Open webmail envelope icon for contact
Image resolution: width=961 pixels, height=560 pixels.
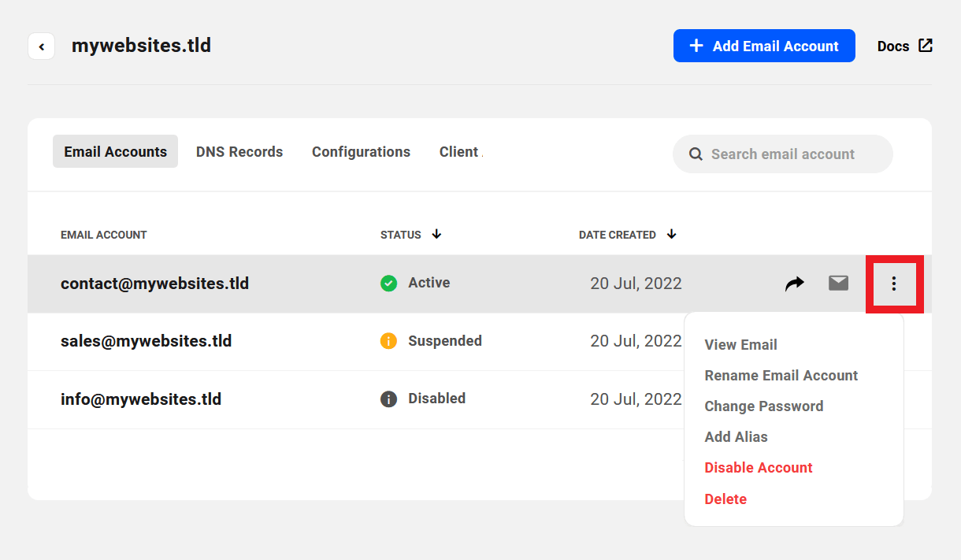[838, 283]
